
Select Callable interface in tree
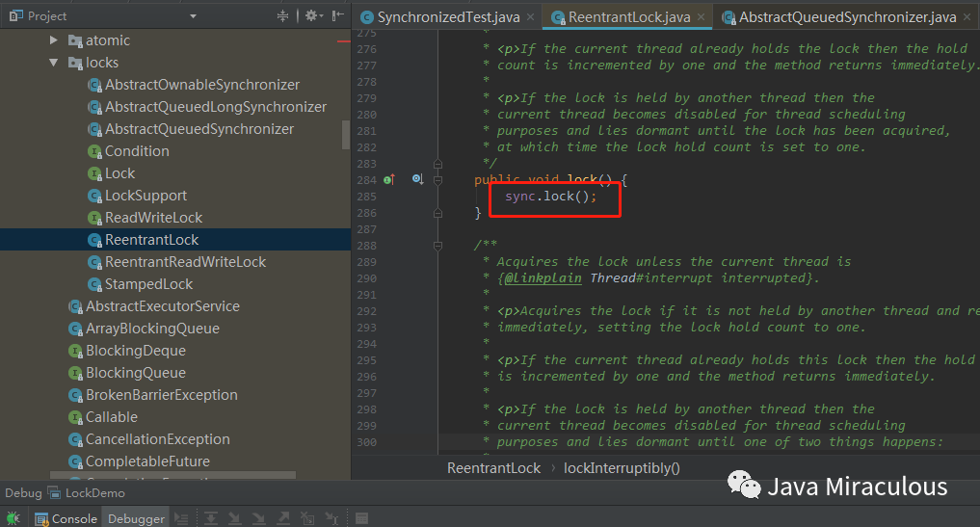103,417
